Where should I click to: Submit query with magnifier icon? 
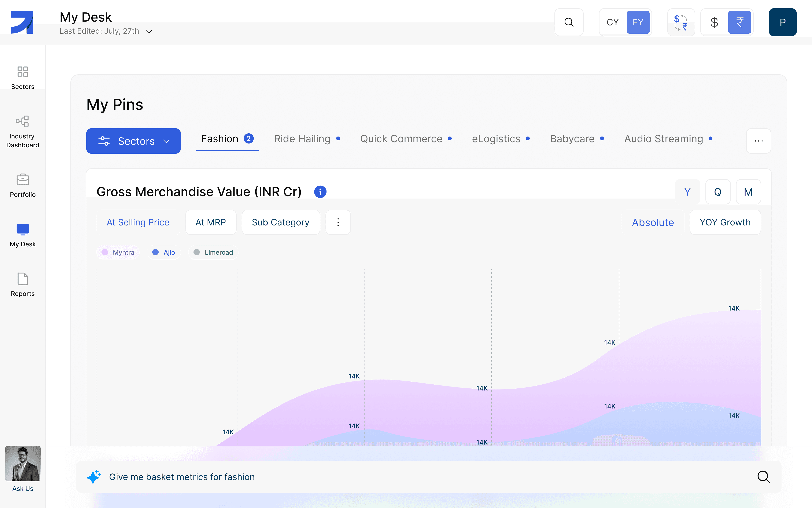point(763,477)
